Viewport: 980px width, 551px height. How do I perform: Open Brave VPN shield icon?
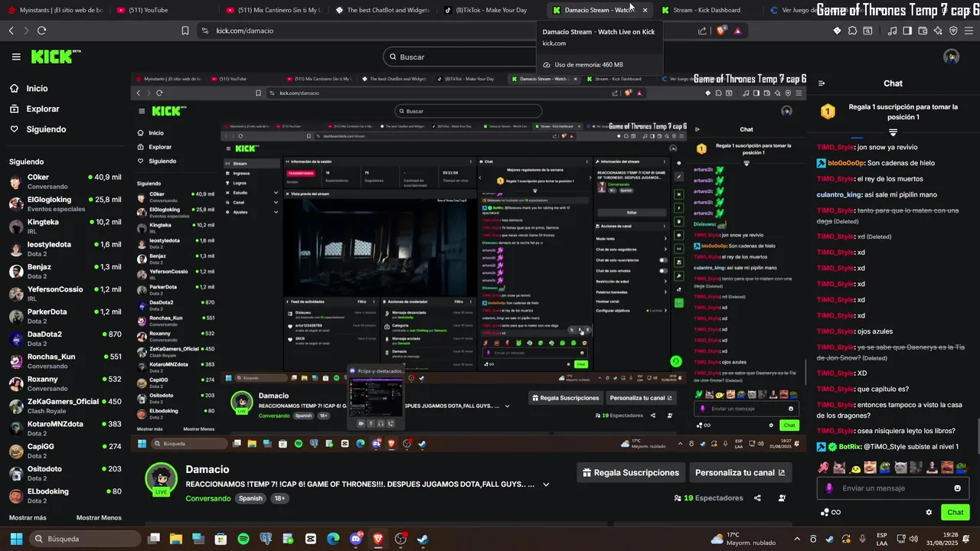pyautogui.click(x=953, y=31)
